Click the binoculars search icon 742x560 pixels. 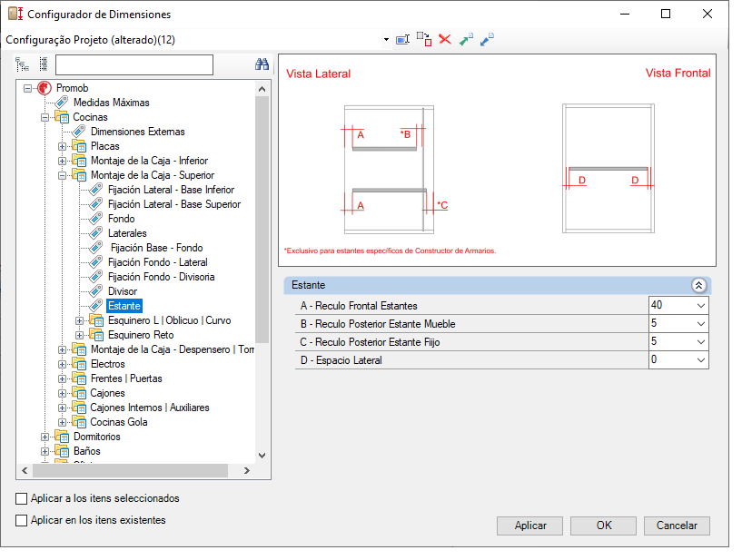[x=262, y=64]
